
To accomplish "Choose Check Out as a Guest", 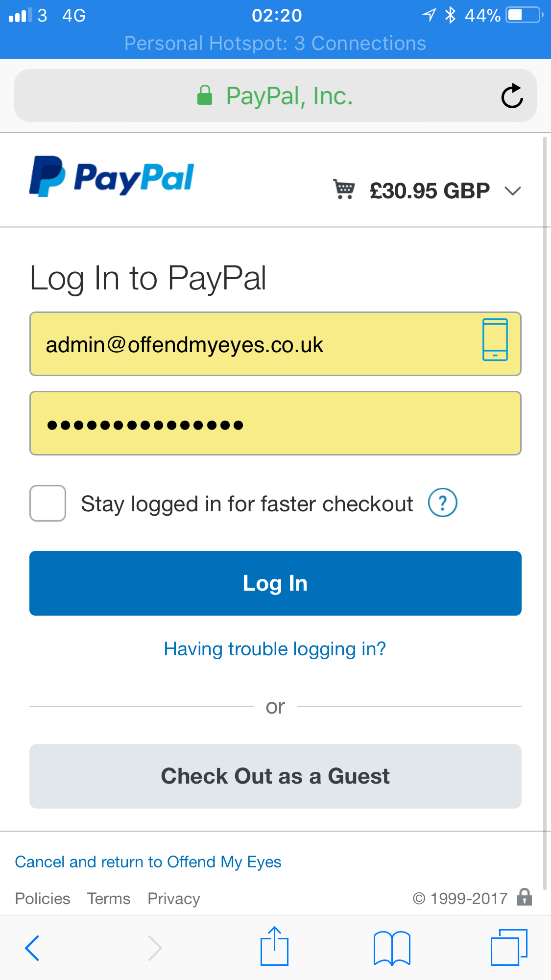I will point(275,776).
